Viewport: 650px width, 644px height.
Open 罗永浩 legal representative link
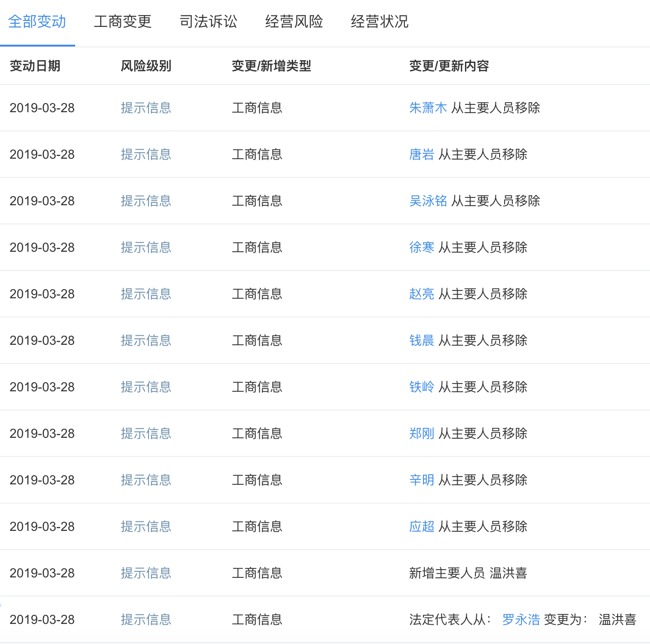tap(521, 619)
